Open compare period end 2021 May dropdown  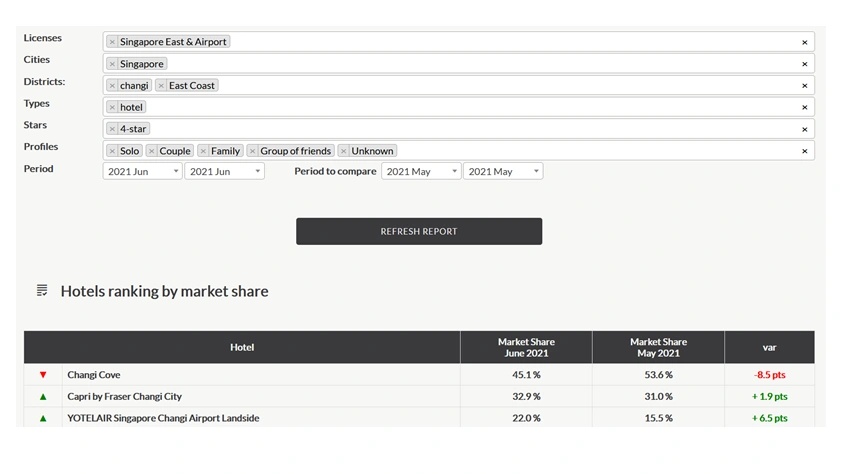(x=503, y=172)
